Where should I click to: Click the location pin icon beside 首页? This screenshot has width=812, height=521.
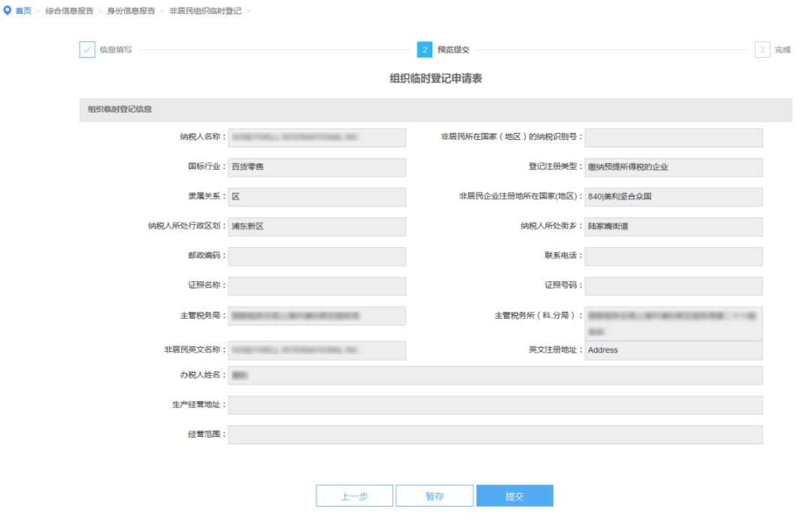(x=8, y=11)
